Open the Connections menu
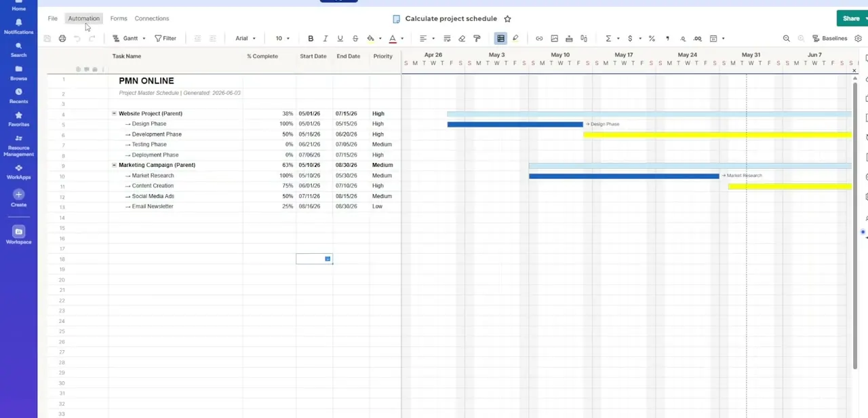This screenshot has height=418, width=868. [x=152, y=18]
